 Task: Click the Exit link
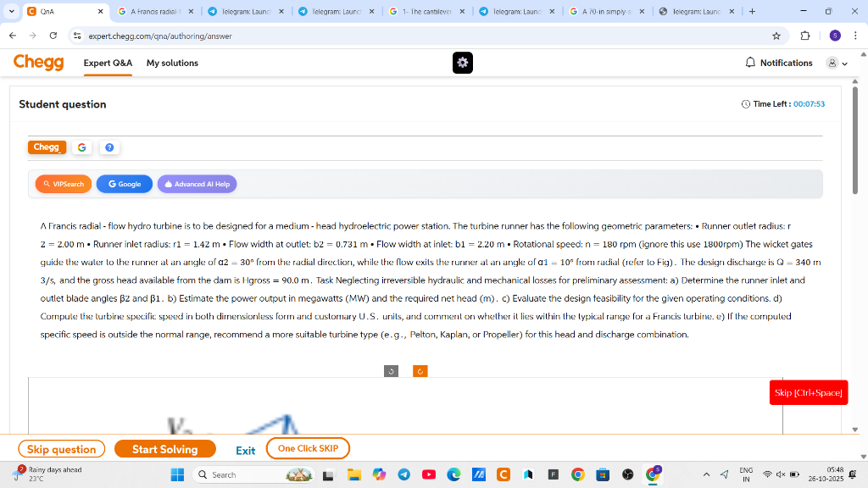(245, 451)
